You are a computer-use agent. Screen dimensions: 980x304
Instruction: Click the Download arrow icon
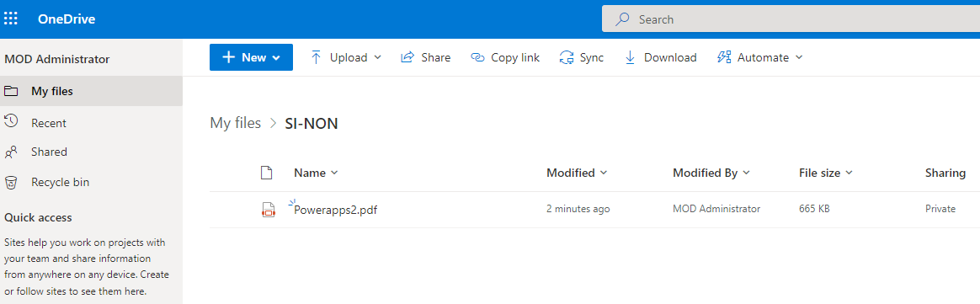pos(630,57)
